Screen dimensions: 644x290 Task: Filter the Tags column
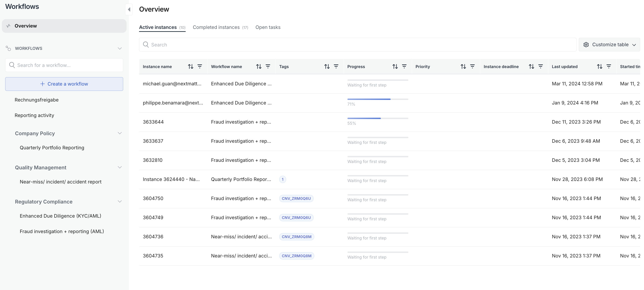tap(336, 66)
